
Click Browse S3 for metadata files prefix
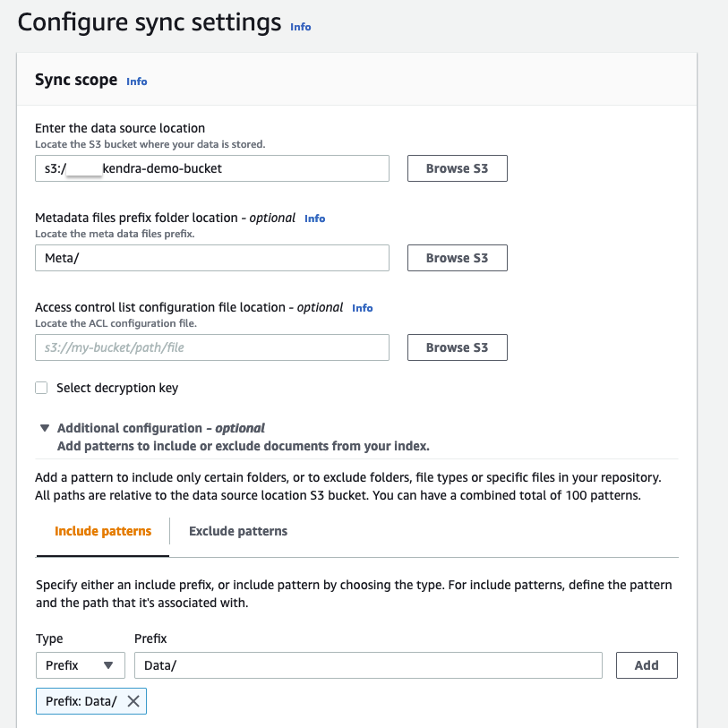click(x=457, y=258)
